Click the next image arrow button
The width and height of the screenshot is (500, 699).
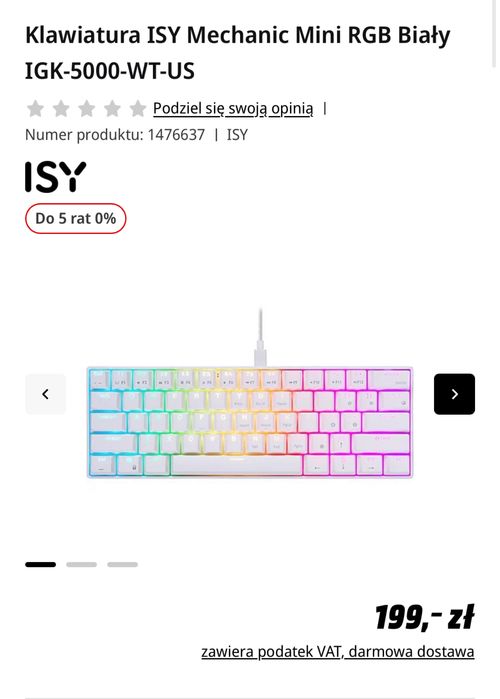pos(454,394)
